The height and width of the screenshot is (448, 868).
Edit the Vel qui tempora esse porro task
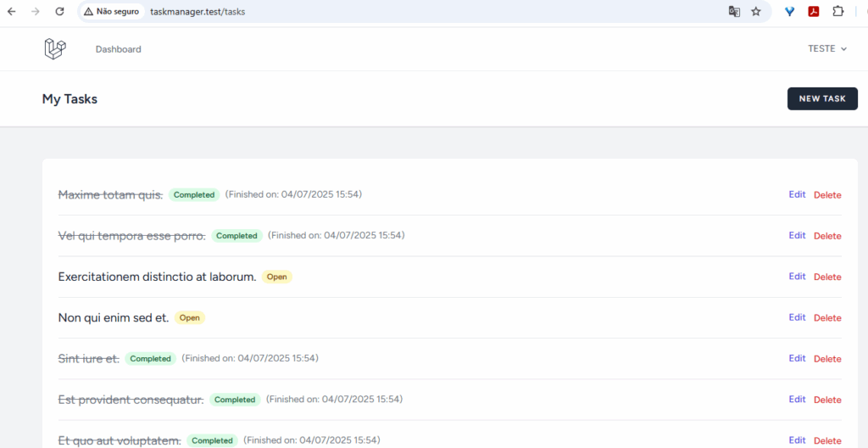[x=797, y=236]
